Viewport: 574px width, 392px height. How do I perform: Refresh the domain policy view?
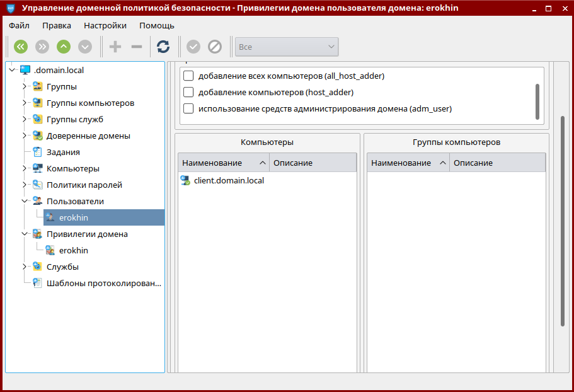click(x=163, y=47)
